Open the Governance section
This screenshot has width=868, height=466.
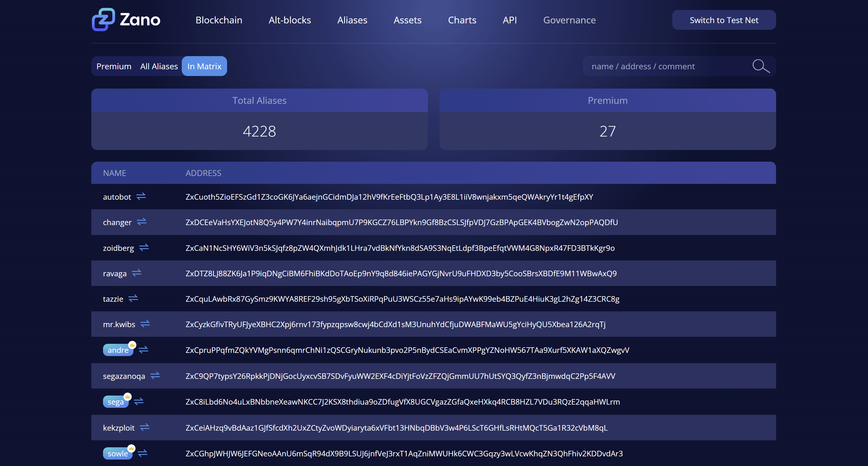(569, 20)
